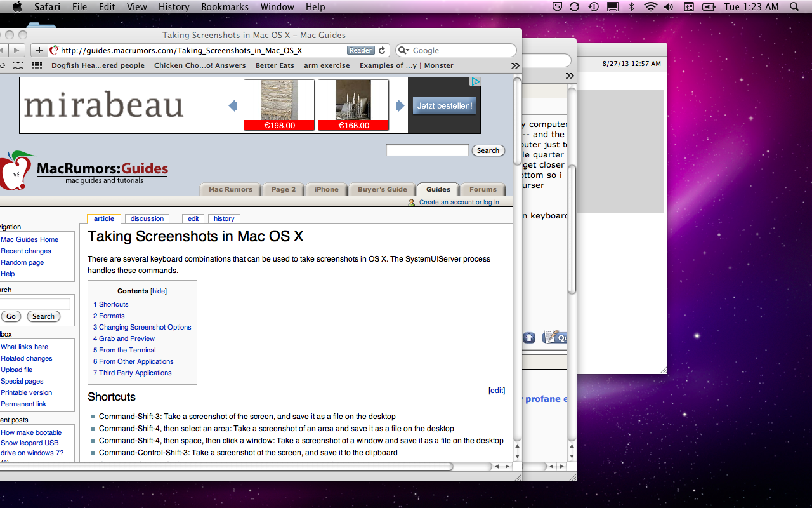The height and width of the screenshot is (508, 812).
Task: Click the display mirroring menu bar icon
Action: click(613, 7)
